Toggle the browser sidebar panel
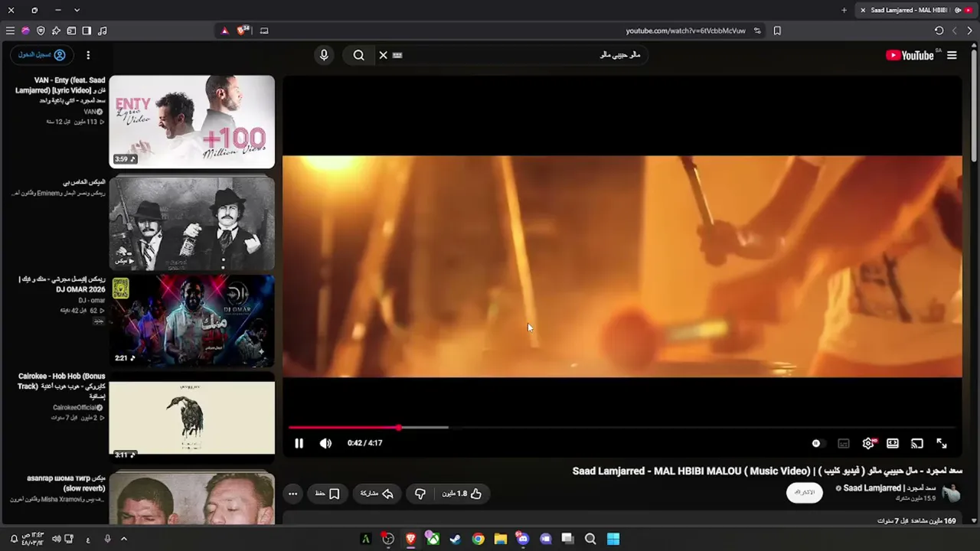 tap(87, 31)
